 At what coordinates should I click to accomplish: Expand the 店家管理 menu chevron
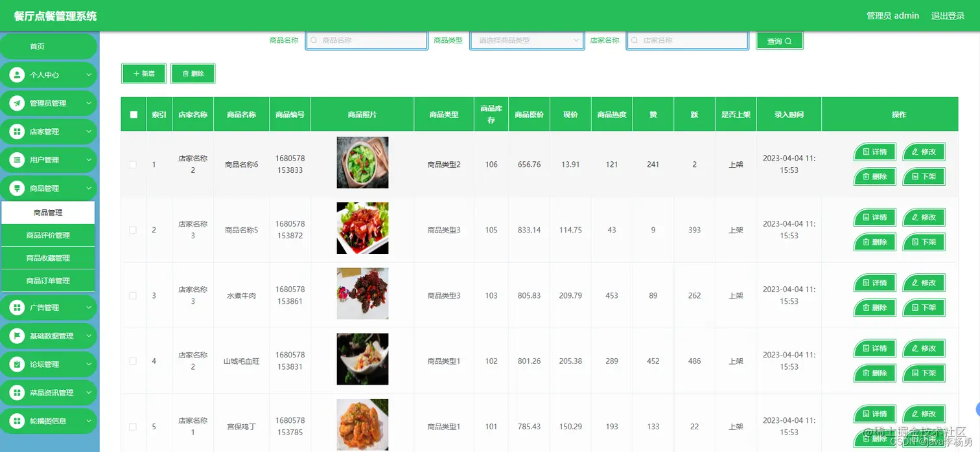click(x=89, y=131)
